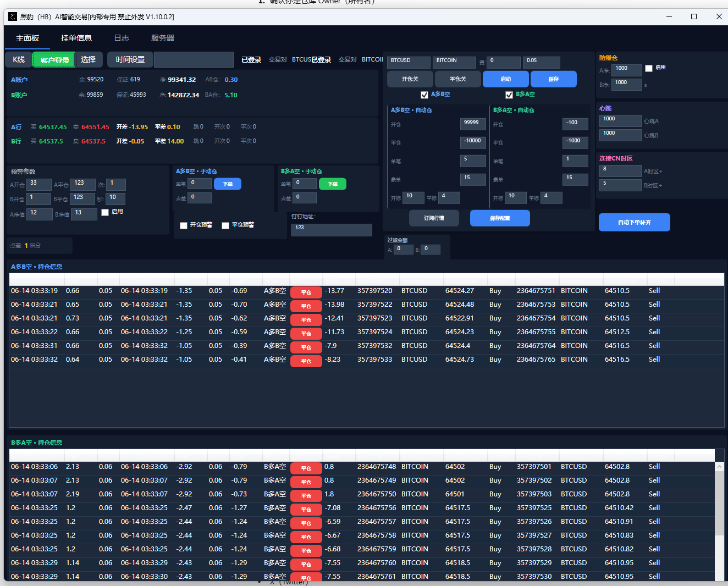Click the 钉钉地址 input field
The width and height of the screenshot is (728, 586).
click(x=332, y=230)
